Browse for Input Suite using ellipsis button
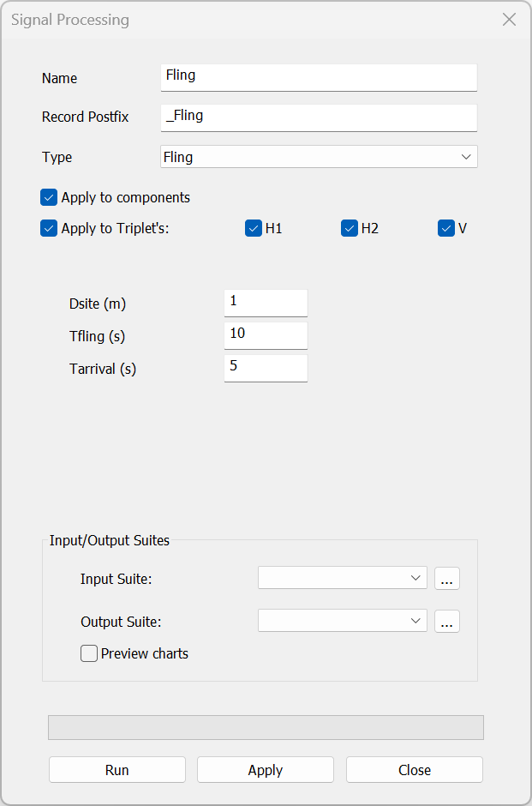Viewport: 532px width, 806px height. point(446,579)
